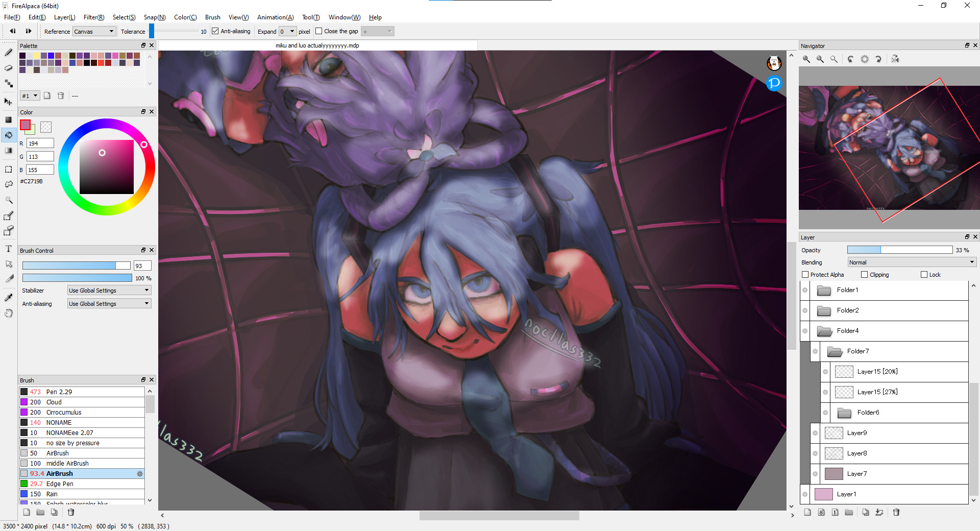
Task: Select the rectangular Select tool
Action: click(9, 169)
